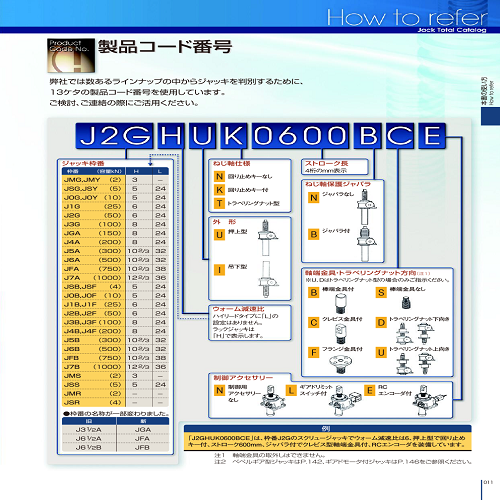500x500 pixels.
Task: Choose orange N icon for 制御用アクセサリーなし
Action: pyautogui.click(x=219, y=390)
